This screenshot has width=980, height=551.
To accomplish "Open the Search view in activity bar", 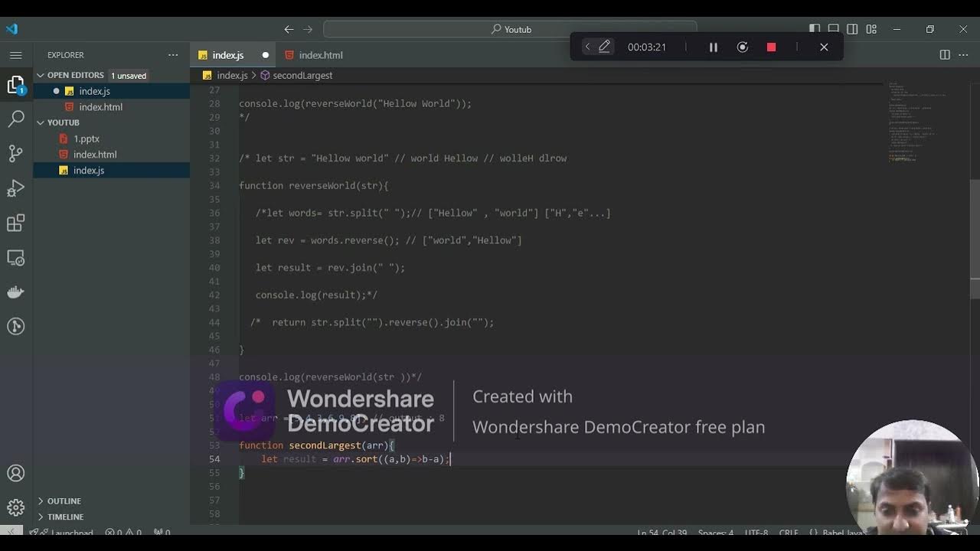I will coord(16,119).
